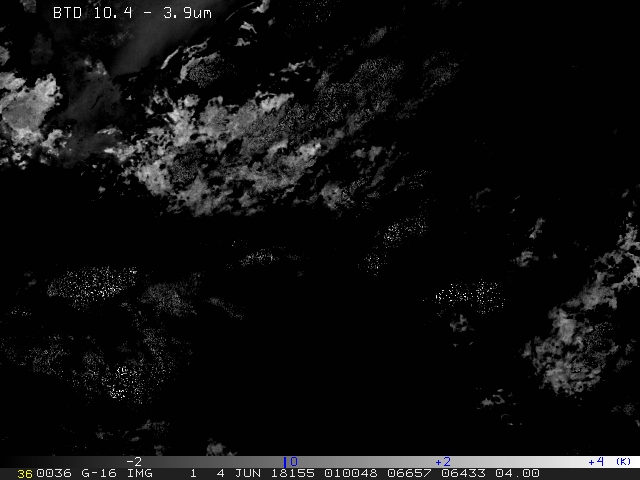The image size is (640, 480).
Task: Click the yellow 36 frame number
Action: [25, 473]
